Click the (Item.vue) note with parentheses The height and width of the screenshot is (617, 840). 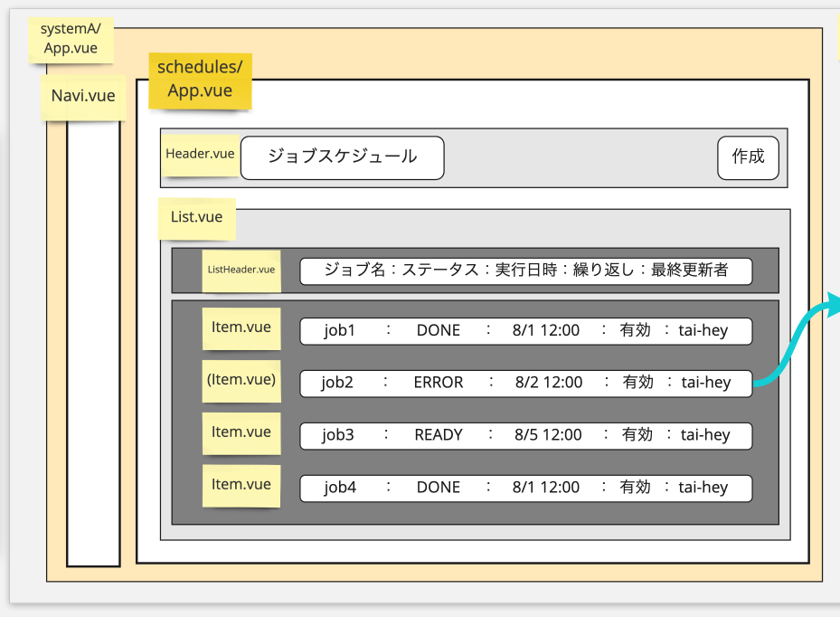pyautogui.click(x=241, y=380)
